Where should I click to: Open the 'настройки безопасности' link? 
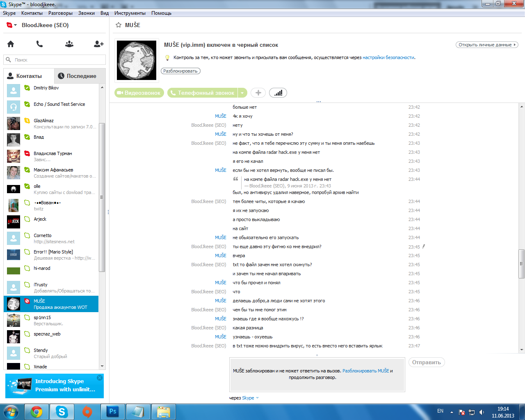(x=388, y=57)
